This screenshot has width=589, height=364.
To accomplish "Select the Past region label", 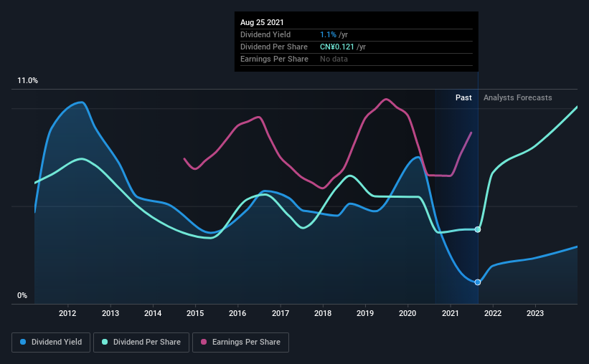I will (463, 97).
